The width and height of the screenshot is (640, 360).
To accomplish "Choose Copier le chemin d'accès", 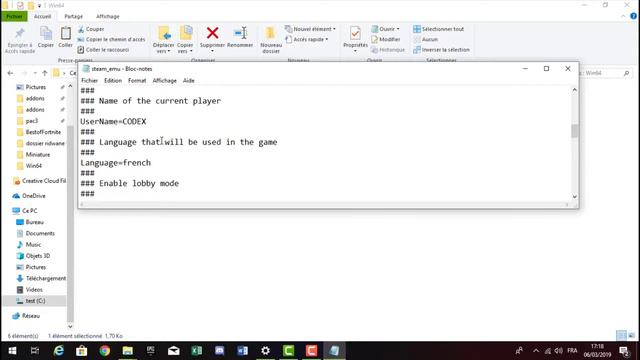I will [111, 40].
